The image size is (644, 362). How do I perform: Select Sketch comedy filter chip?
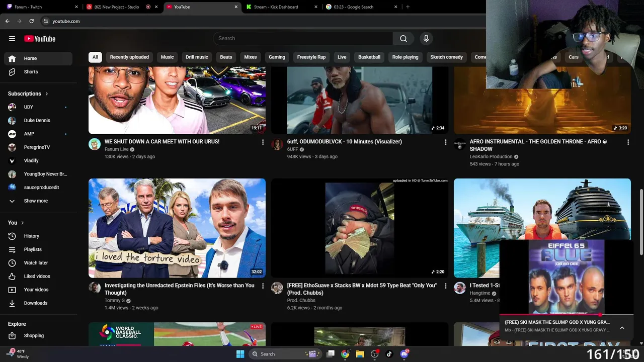[x=446, y=57]
